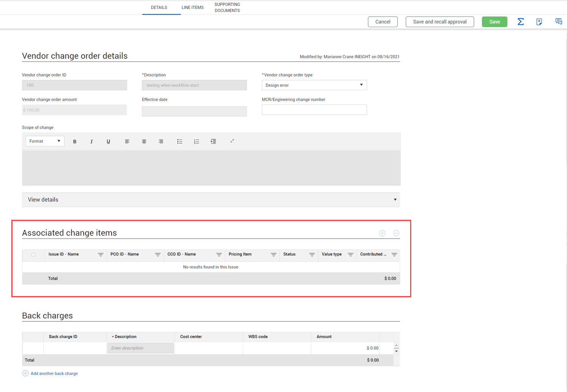The width and height of the screenshot is (567, 392).
Task: Click the Scope of change text area
Action: coord(211,168)
